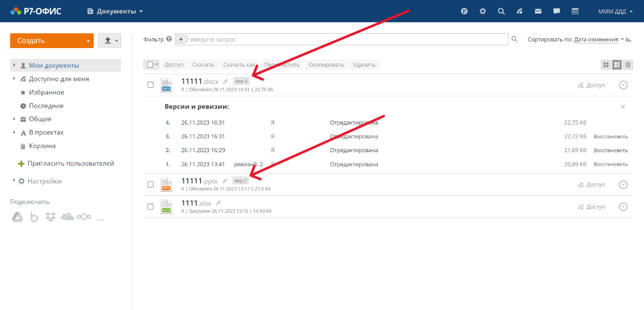
Task: Go to Избранное in sidebar
Action: coord(46,92)
